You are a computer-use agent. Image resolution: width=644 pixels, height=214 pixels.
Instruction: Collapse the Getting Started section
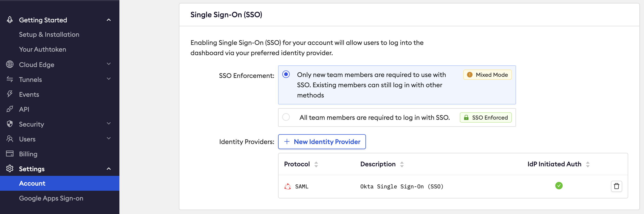[108, 20]
